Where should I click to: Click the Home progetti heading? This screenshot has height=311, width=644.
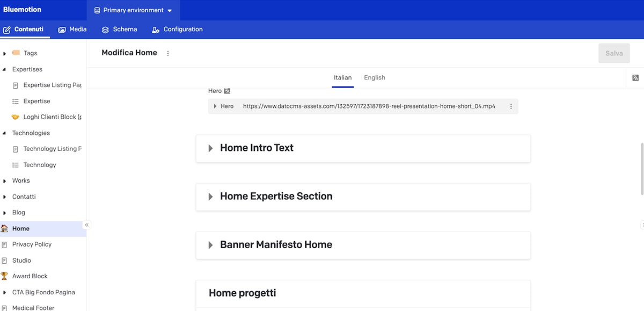243,293
